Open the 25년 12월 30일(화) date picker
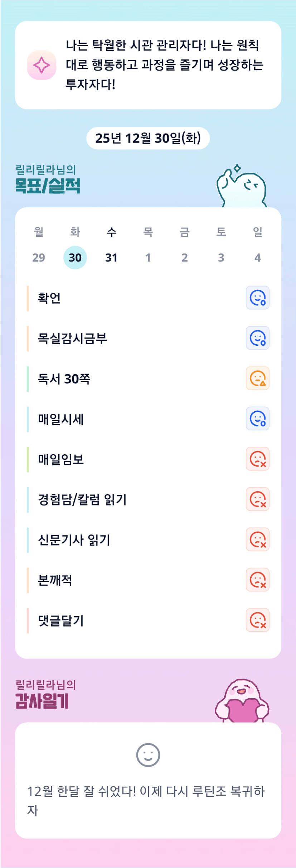296x868 pixels. pos(148,138)
